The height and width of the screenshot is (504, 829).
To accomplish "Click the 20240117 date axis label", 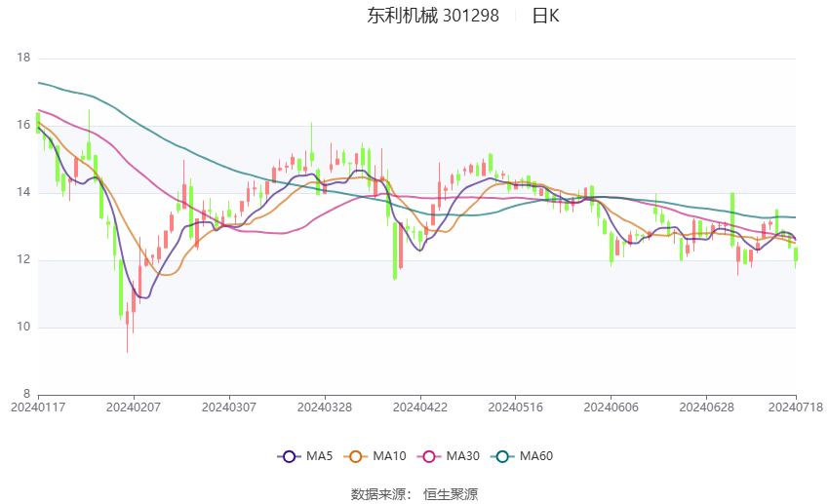I will pyautogui.click(x=38, y=407).
